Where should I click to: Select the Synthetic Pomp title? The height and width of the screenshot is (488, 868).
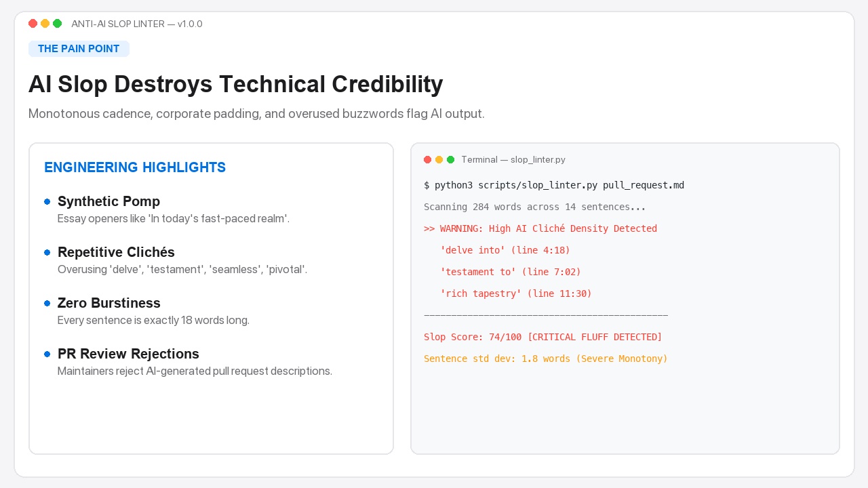point(108,201)
